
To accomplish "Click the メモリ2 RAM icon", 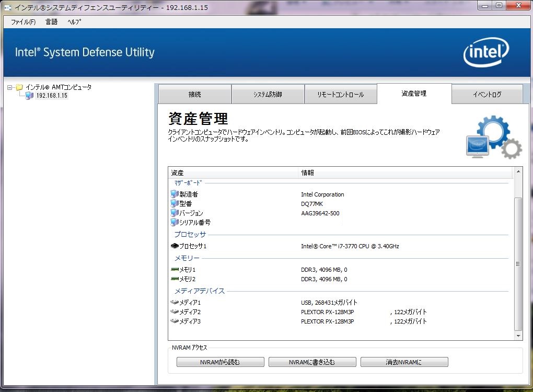I will tap(175, 279).
